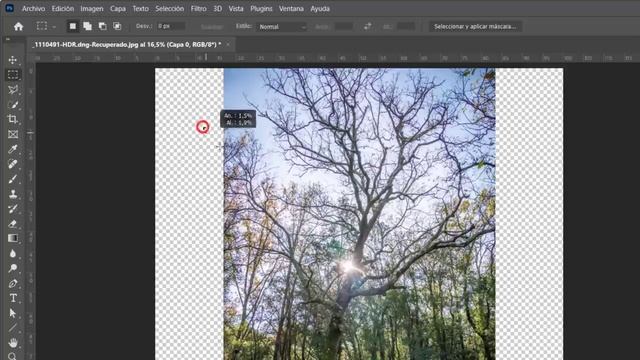Image resolution: width=640 pixels, height=360 pixels.
Task: Open the Selección menu
Action: [169, 9]
